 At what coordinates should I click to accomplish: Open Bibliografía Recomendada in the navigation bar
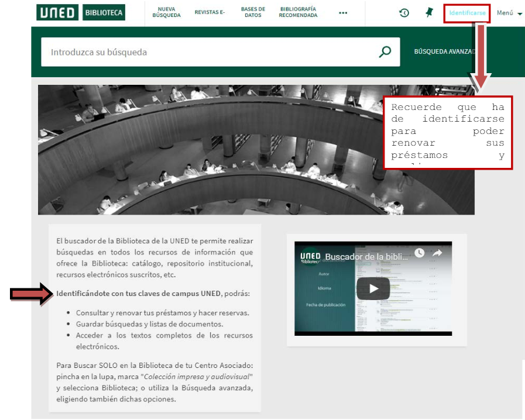click(x=298, y=12)
